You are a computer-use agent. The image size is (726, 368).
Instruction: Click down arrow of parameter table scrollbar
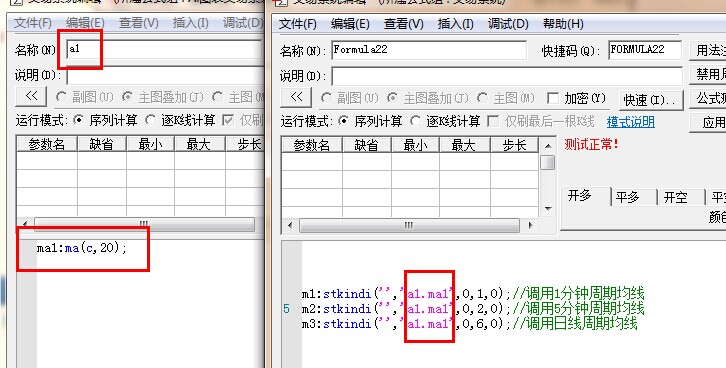pos(548,209)
